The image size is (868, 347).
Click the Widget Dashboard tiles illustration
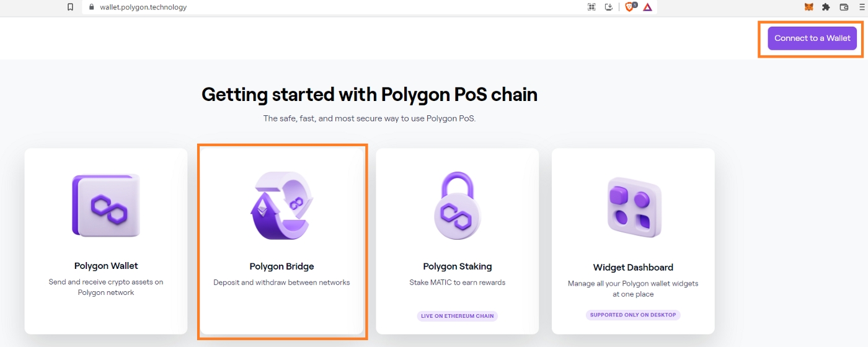[633, 208]
